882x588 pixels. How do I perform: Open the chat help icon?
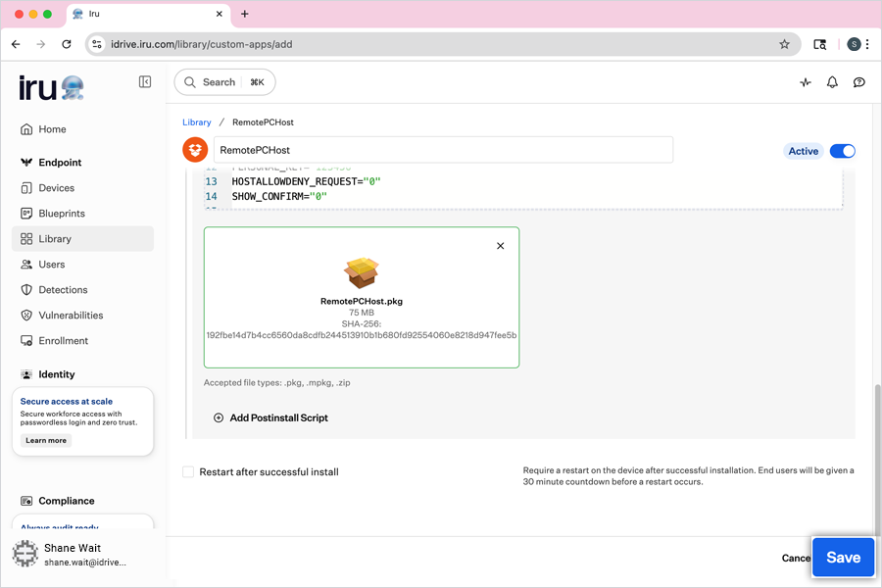click(x=858, y=82)
